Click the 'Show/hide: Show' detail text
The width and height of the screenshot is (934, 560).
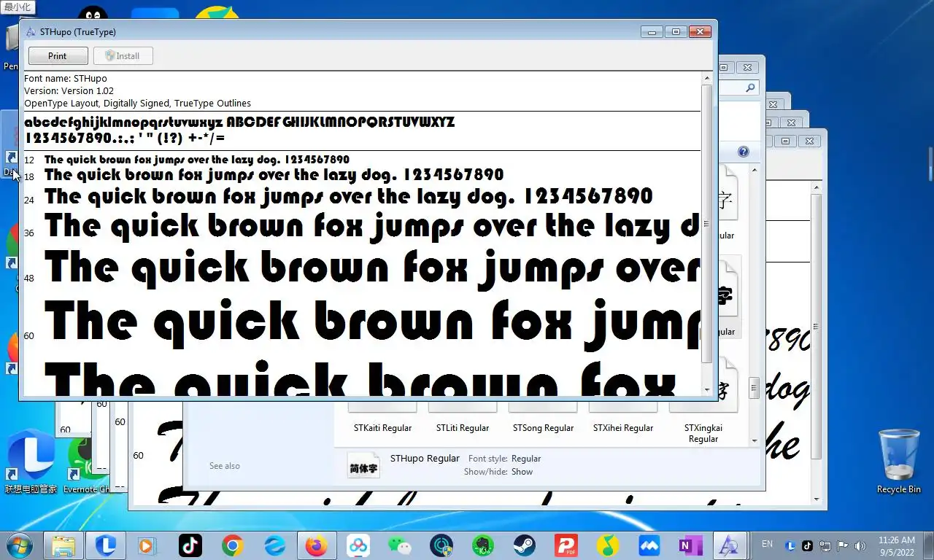[x=498, y=472]
